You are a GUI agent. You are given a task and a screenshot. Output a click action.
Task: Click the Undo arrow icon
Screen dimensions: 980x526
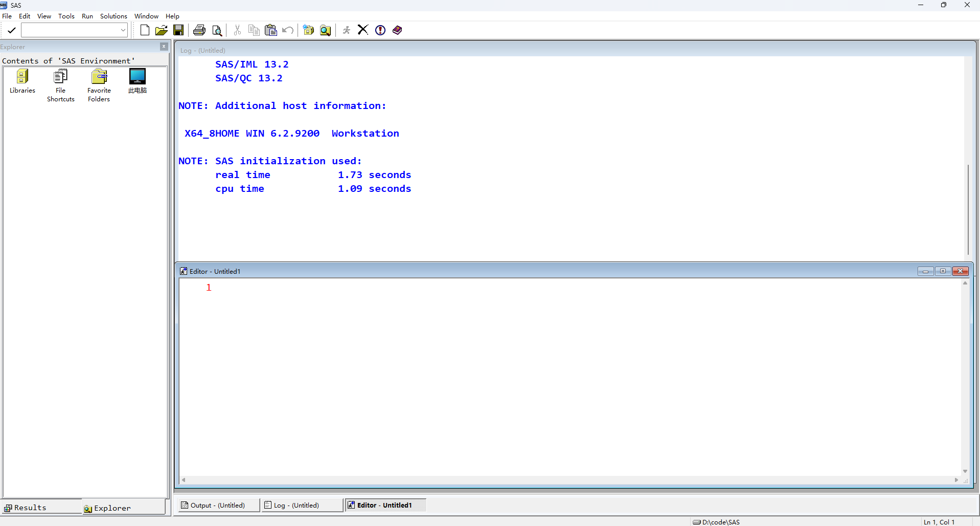tap(288, 30)
